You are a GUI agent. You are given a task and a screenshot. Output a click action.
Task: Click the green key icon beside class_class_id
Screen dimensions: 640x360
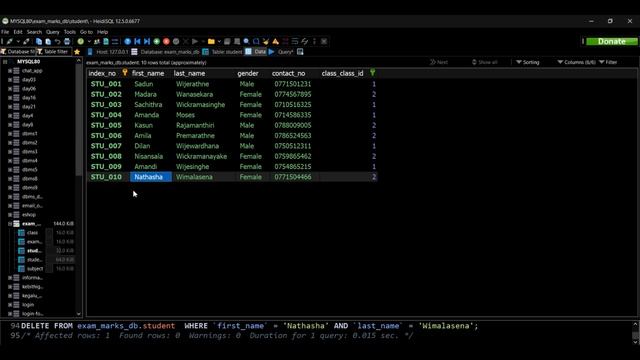[372, 73]
